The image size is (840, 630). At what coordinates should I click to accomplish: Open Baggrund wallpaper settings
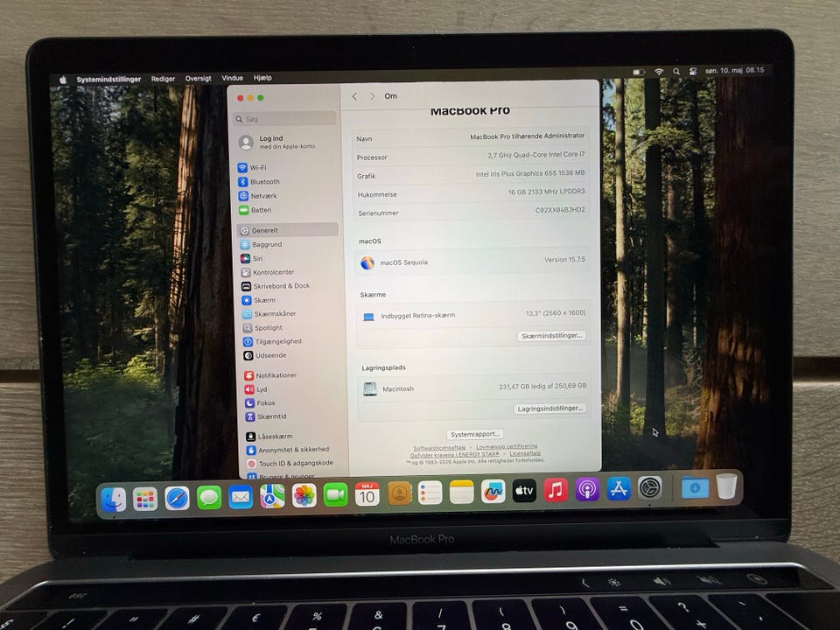click(262, 244)
